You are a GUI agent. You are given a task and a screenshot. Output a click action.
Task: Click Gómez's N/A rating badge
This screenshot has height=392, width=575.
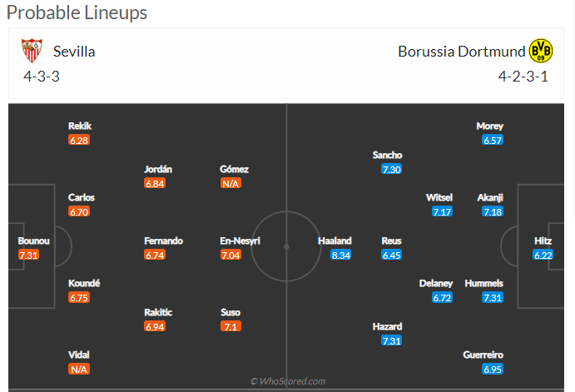230,183
